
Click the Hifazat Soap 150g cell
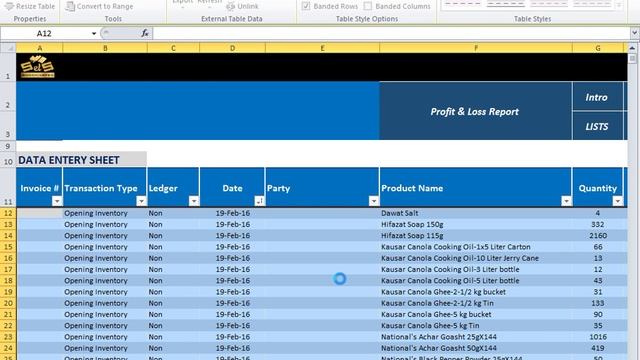point(476,224)
